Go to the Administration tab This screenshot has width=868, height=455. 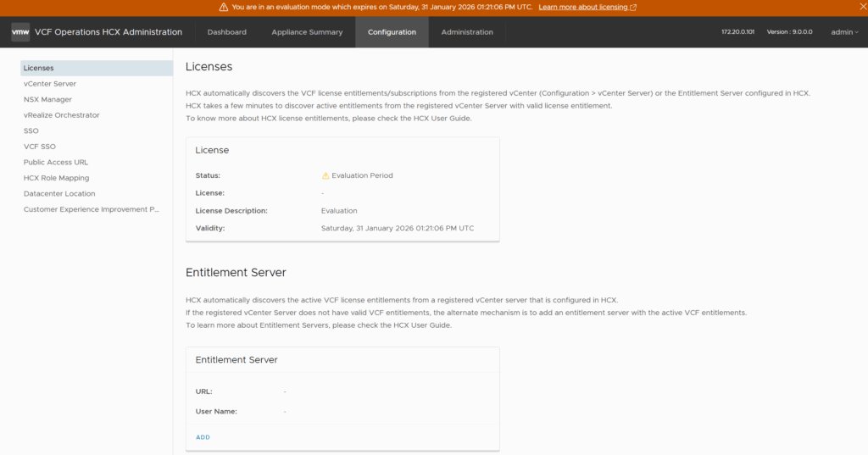467,32
